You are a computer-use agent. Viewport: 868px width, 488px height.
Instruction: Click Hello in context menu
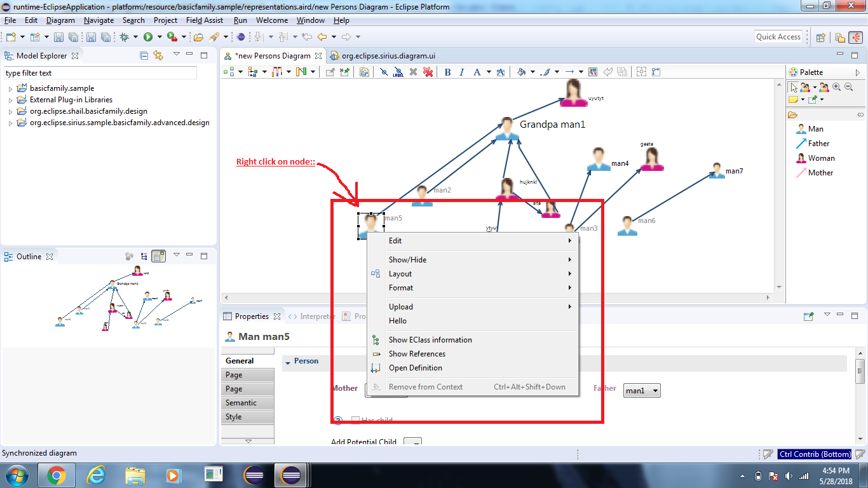pyautogui.click(x=473, y=321)
